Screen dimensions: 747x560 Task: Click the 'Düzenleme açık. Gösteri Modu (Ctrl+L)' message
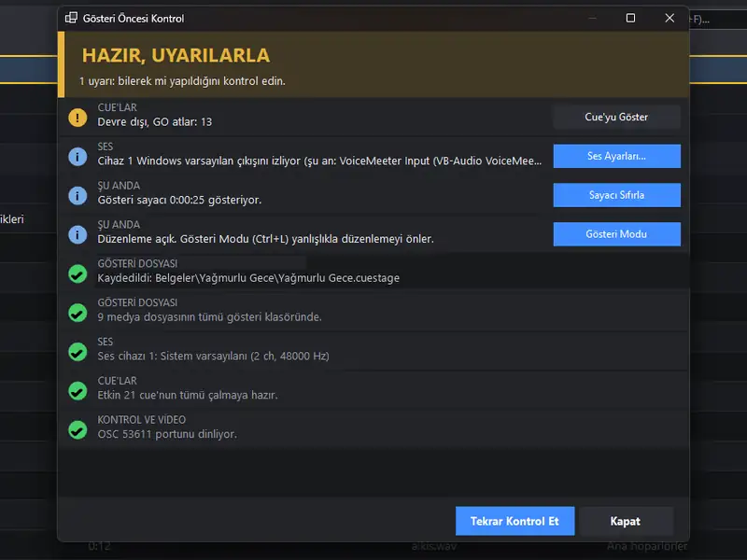tap(266, 239)
